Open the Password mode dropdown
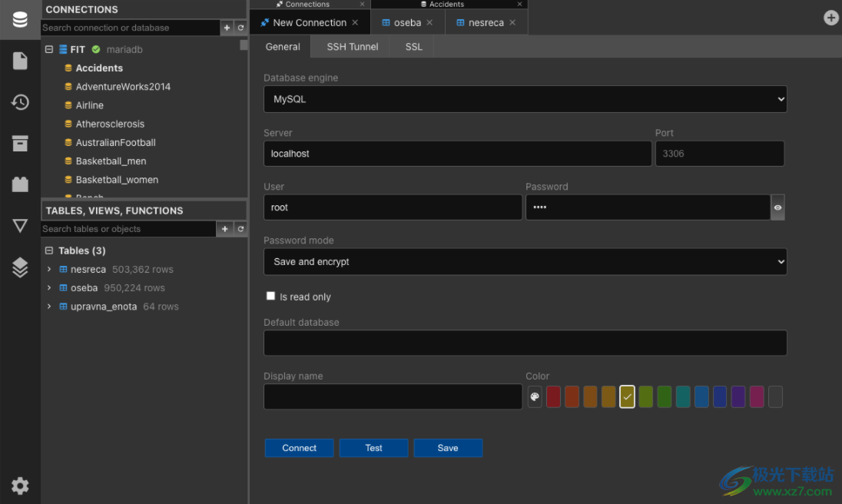 525,261
